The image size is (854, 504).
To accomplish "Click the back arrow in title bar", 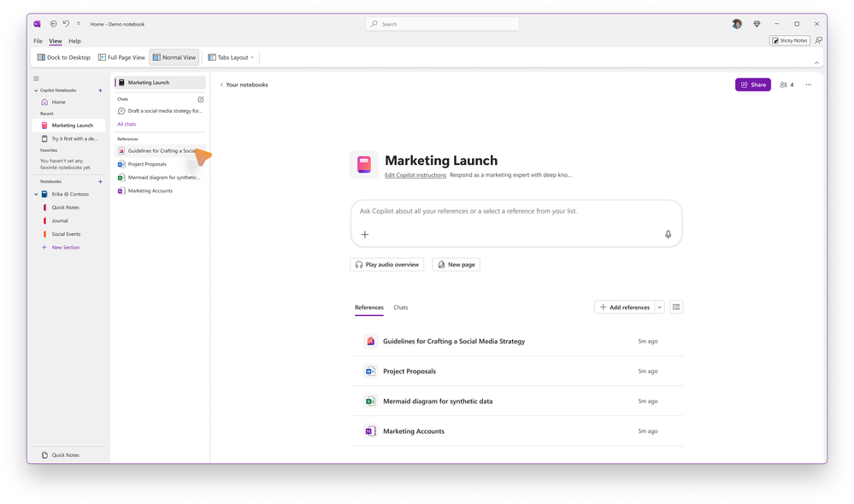I will 53,24.
